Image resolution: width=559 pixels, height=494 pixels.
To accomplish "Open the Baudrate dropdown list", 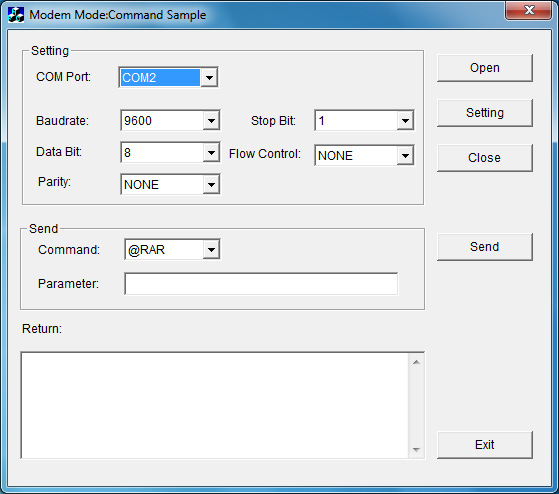I will pos(211,121).
